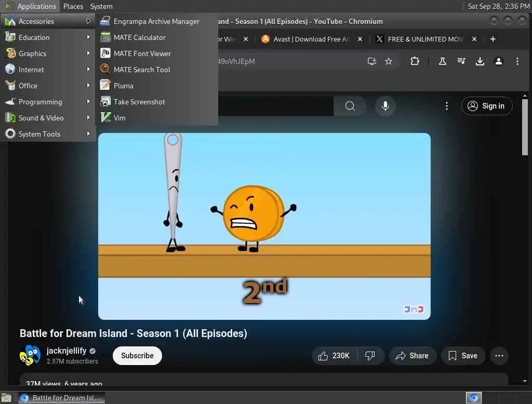
Task: Dislike the video with thumbs down
Action: coord(370,356)
